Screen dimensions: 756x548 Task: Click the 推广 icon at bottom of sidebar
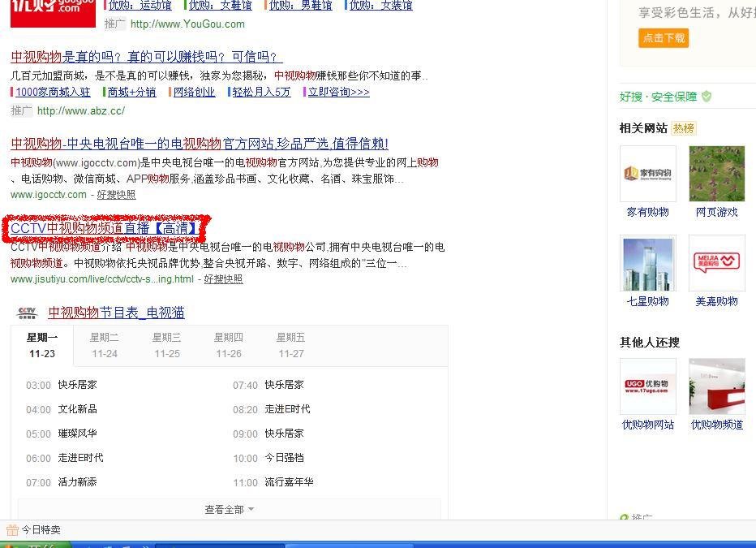click(625, 517)
